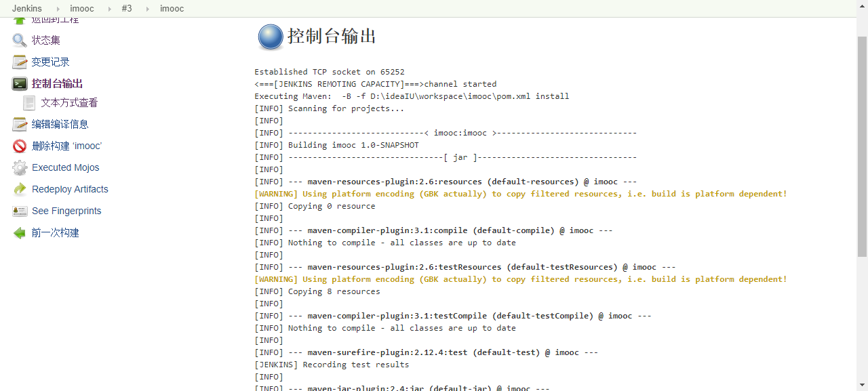Go to 前一次构建 previous build
The image size is (868, 391).
click(56, 232)
